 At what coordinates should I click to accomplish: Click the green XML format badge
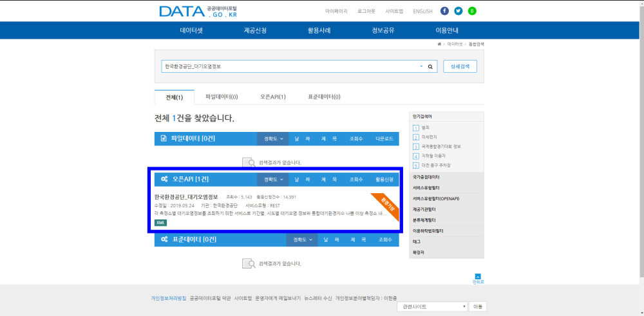[160, 223]
